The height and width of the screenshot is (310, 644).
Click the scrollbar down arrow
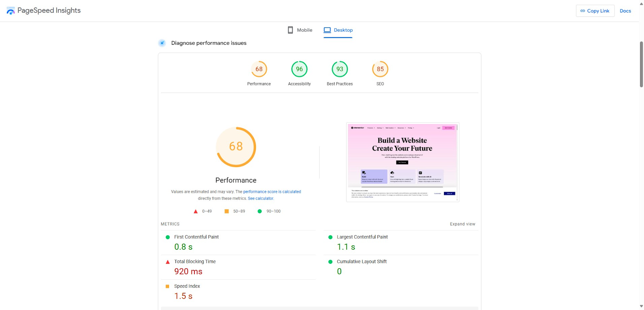642,306
